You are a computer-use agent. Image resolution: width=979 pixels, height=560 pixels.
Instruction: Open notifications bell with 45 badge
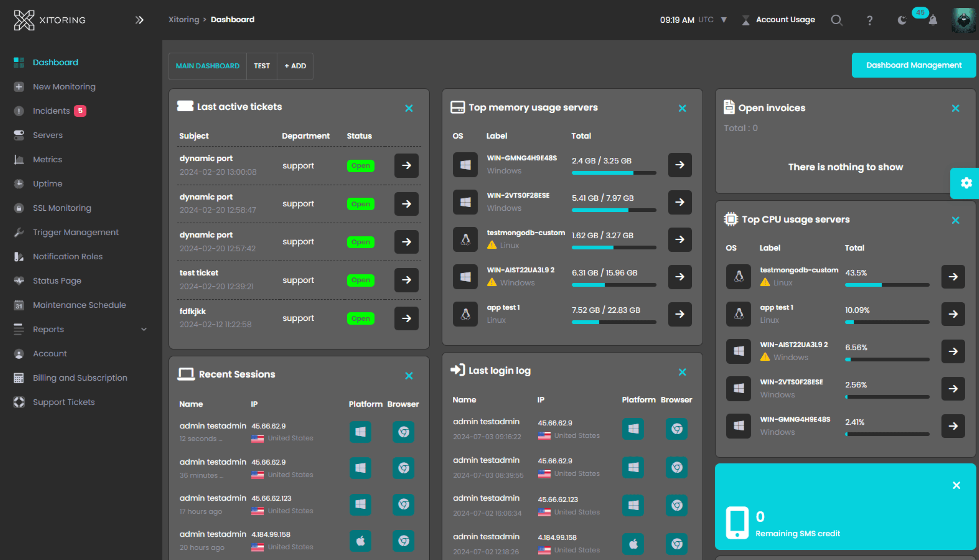point(933,20)
